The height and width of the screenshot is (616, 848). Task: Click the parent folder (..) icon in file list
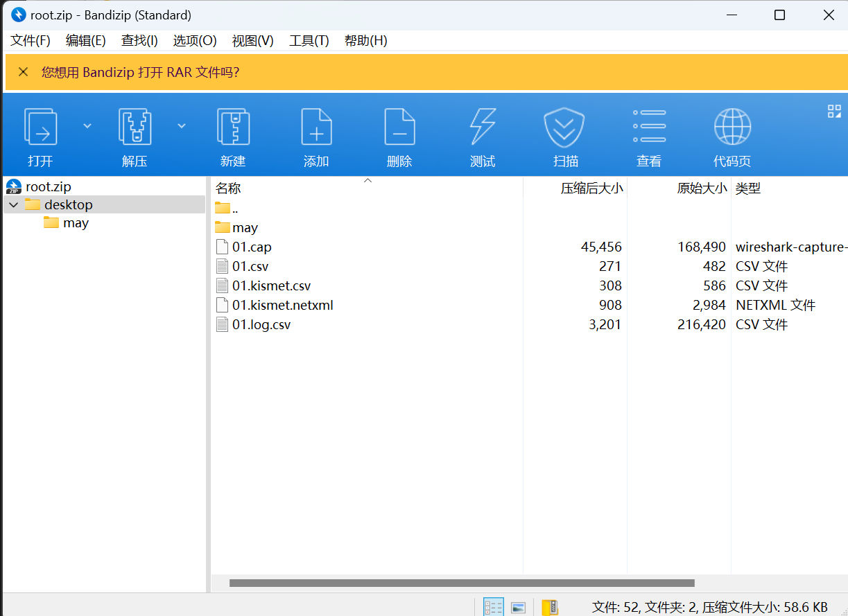222,208
